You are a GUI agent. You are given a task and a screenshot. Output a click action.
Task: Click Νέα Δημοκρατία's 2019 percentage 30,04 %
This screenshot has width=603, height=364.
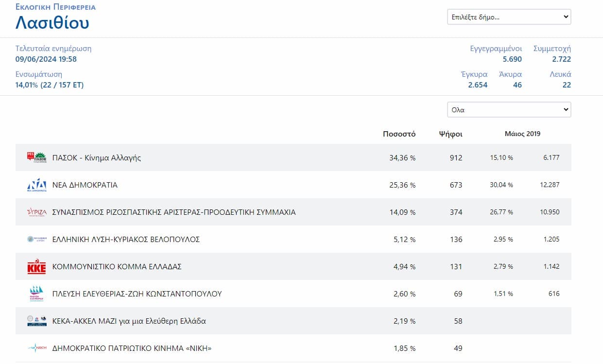click(x=501, y=185)
